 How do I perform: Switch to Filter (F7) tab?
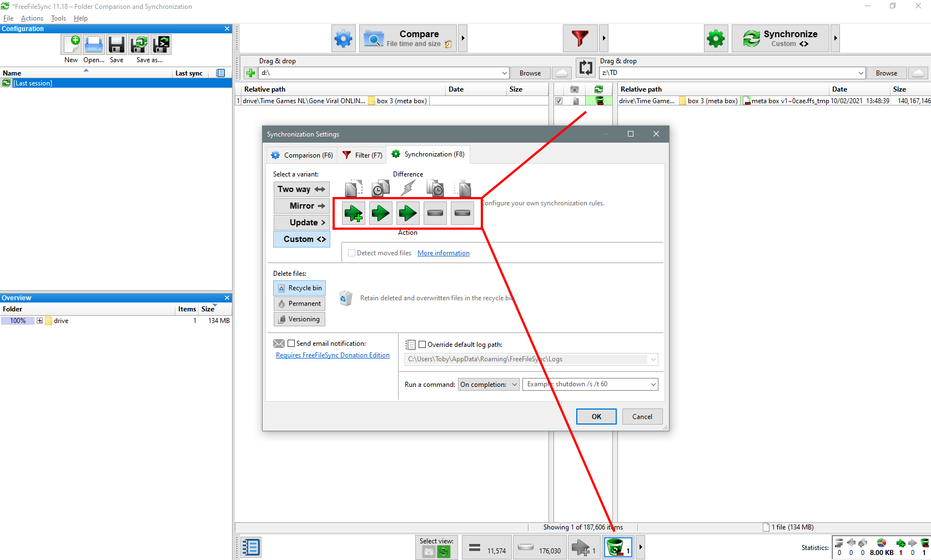362,155
